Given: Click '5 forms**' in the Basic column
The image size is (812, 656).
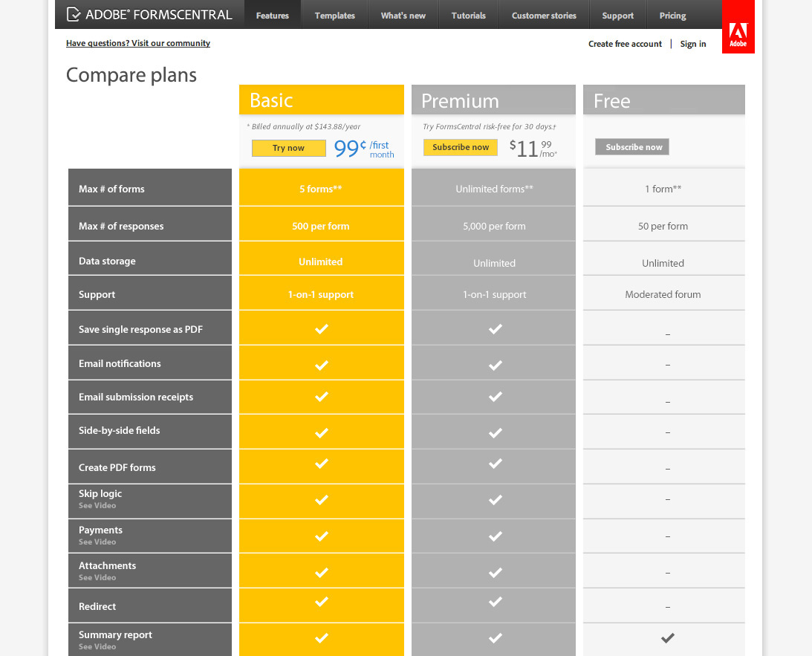Looking at the screenshot, I should [x=320, y=189].
